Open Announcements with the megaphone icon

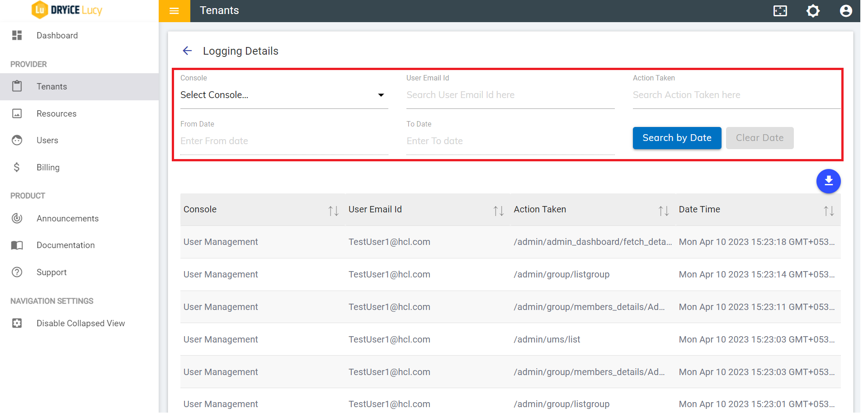pyautogui.click(x=17, y=218)
